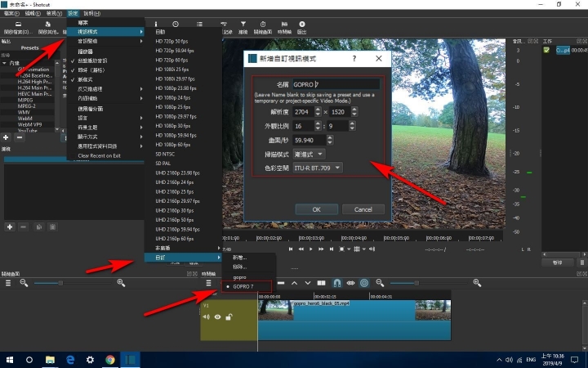
Task: Open the player grid dropdown arrow
Action: (x=363, y=249)
